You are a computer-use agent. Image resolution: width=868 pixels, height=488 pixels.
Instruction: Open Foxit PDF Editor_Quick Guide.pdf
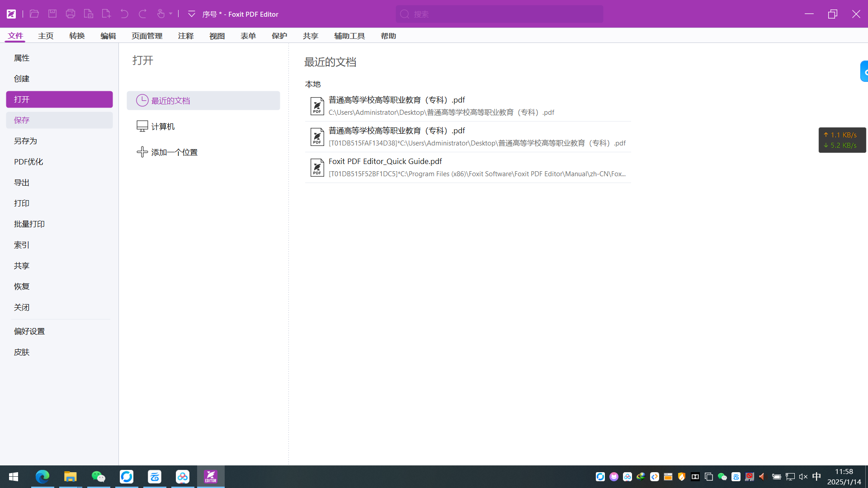point(468,167)
